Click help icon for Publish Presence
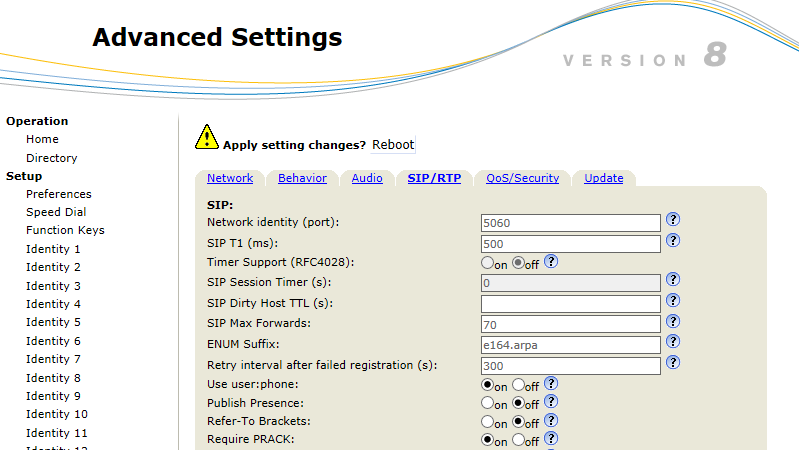The image size is (799, 450). [551, 403]
